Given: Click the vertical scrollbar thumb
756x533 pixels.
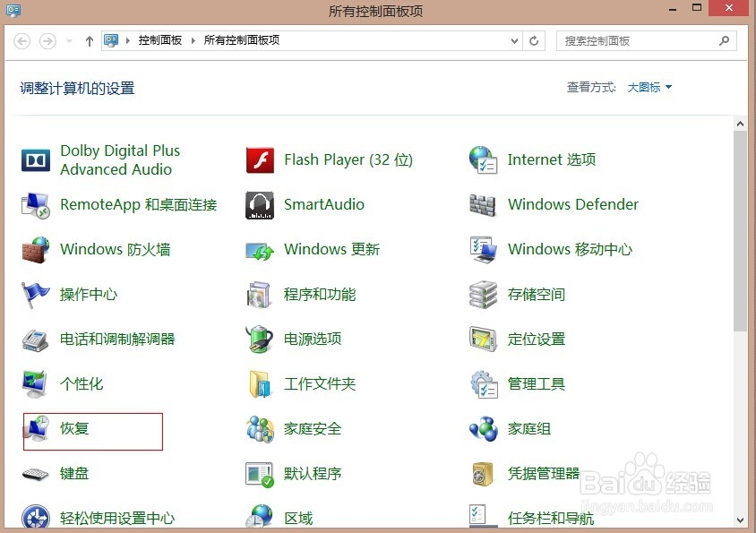Looking at the screenshot, I should [740, 231].
